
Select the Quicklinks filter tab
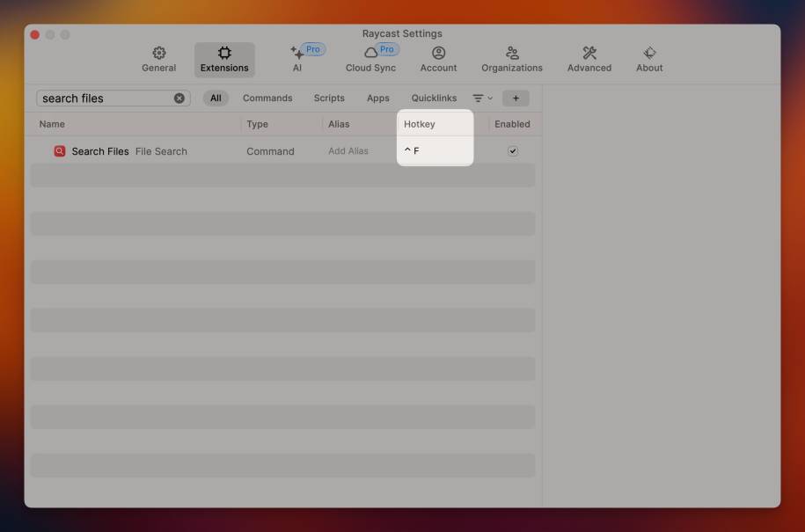click(x=434, y=98)
